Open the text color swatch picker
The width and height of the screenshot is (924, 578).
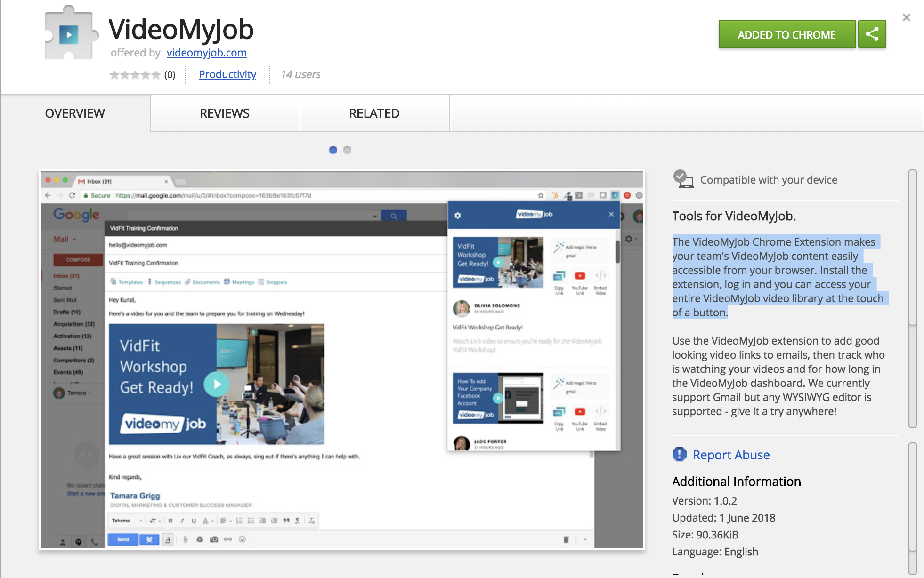point(206,521)
